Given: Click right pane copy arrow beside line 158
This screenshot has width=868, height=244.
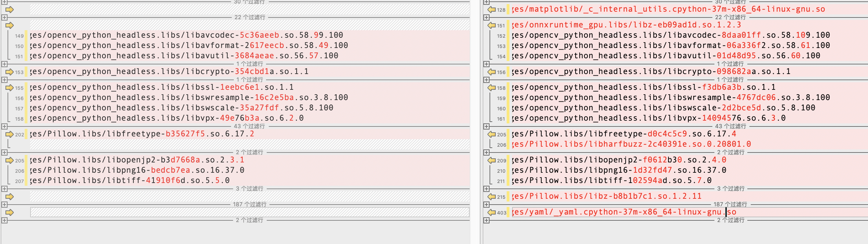Looking at the screenshot, I should [x=492, y=88].
